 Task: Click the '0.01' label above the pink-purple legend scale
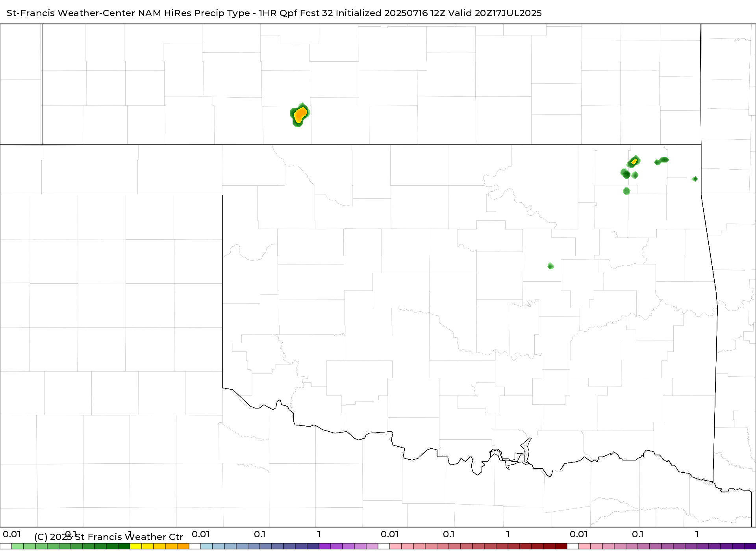pyautogui.click(x=578, y=534)
